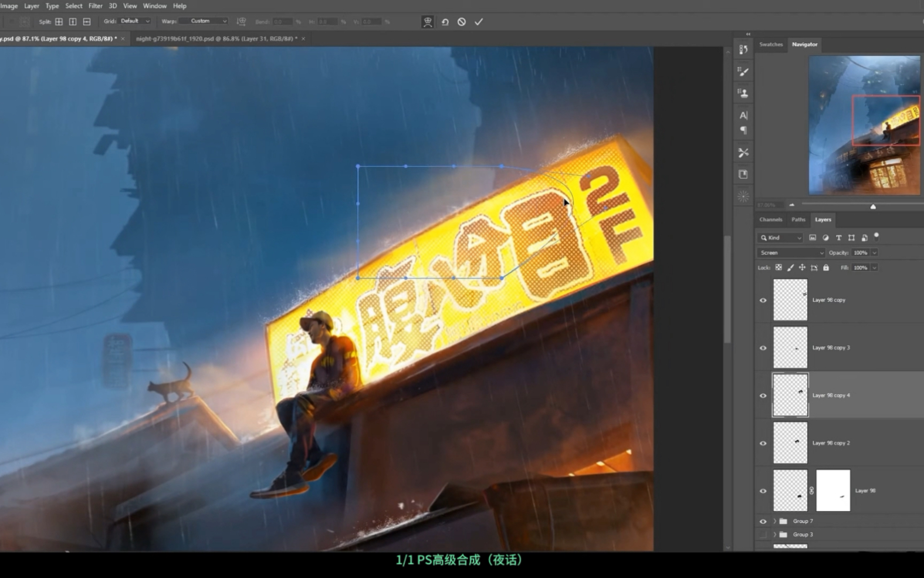Filter layers by pixel layers icon

click(x=813, y=238)
